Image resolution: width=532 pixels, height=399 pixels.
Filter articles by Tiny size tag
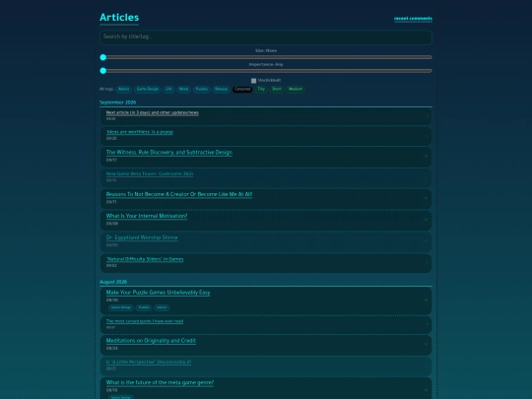[x=261, y=90]
